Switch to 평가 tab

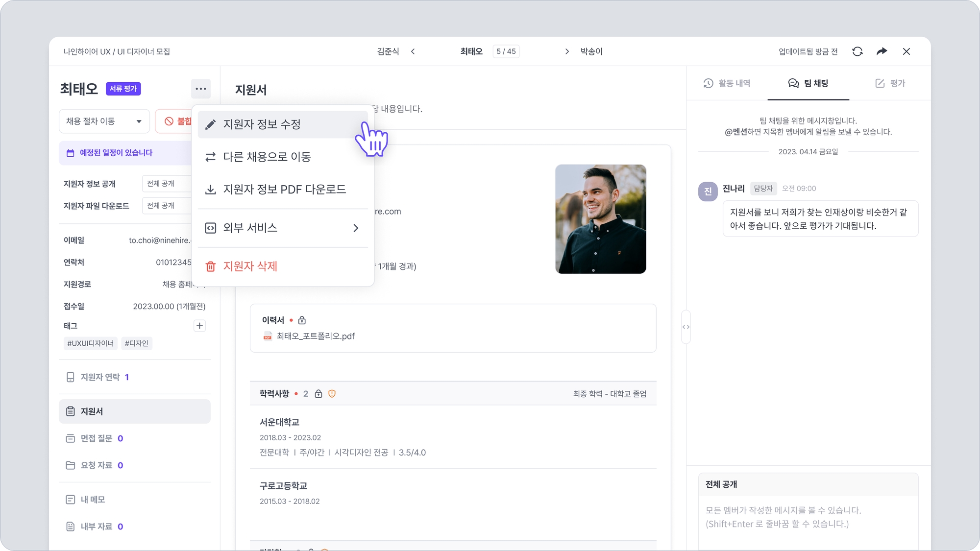890,83
